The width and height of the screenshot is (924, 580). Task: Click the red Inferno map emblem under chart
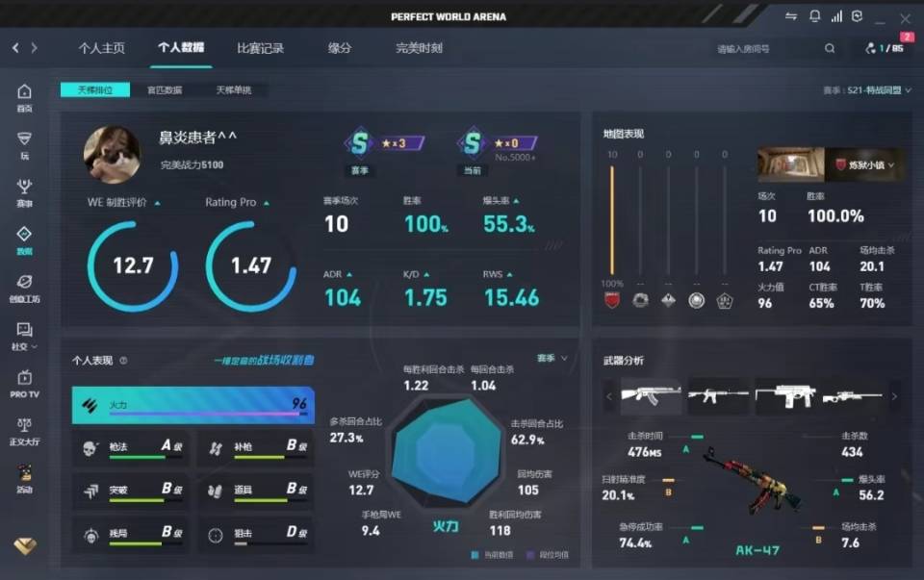[x=612, y=300]
